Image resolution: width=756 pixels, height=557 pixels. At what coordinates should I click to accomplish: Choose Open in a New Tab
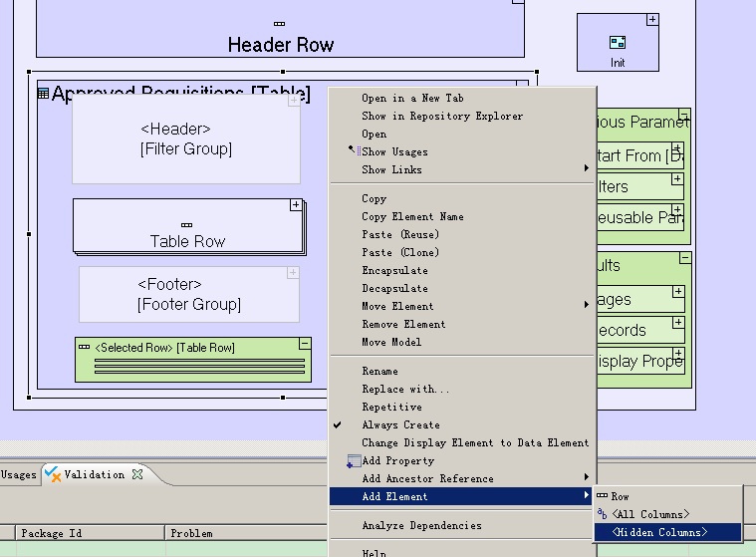click(412, 98)
